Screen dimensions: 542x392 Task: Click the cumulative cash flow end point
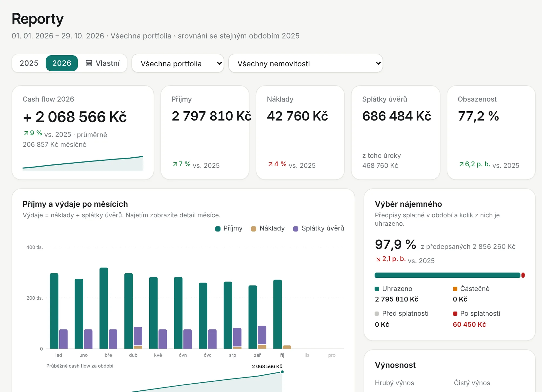(282, 372)
